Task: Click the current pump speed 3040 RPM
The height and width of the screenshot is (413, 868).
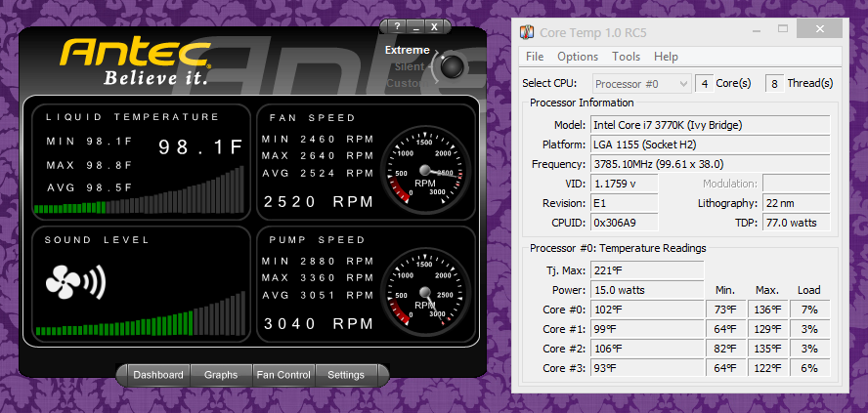Action: tap(319, 323)
